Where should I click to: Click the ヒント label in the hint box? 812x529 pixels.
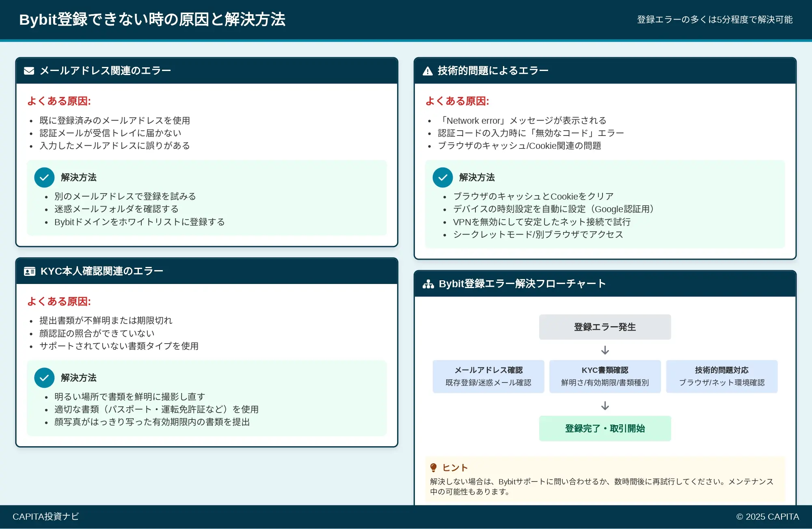click(x=455, y=468)
